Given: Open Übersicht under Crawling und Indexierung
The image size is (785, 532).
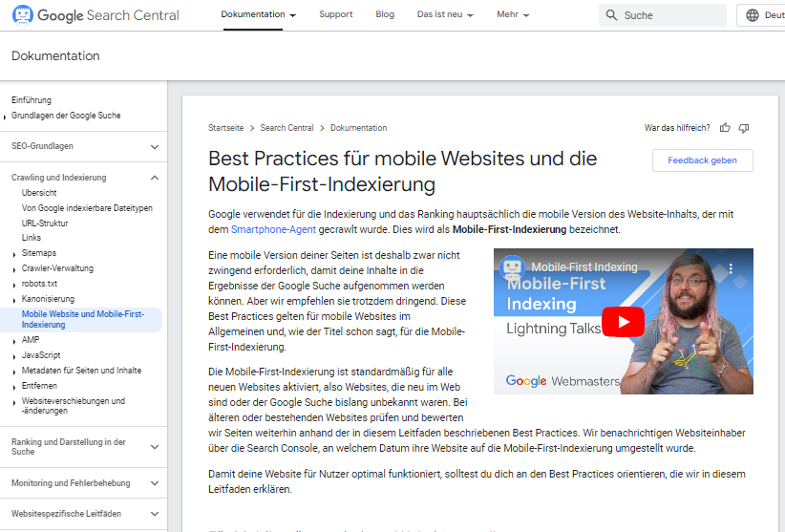Looking at the screenshot, I should pyautogui.click(x=39, y=193).
